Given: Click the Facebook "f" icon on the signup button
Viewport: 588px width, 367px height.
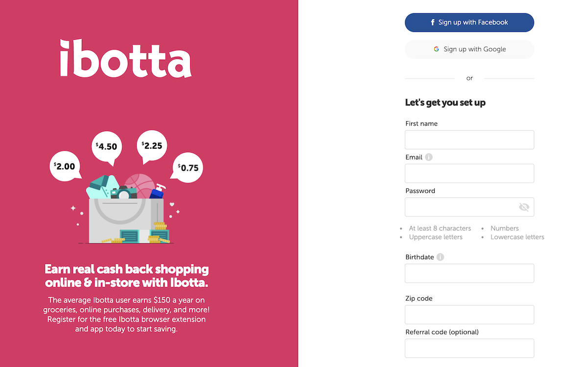Looking at the screenshot, I should [432, 22].
